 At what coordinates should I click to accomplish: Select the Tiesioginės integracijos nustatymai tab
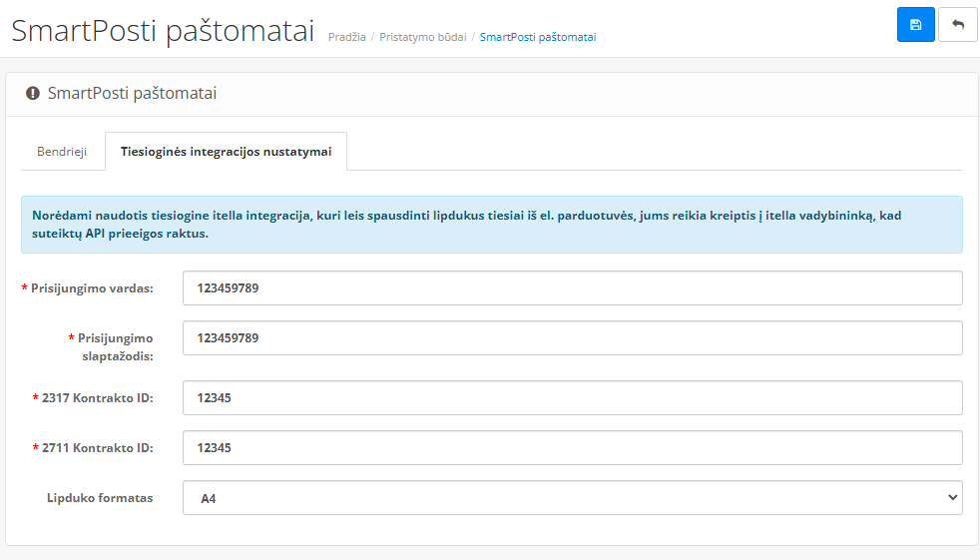[x=226, y=152]
